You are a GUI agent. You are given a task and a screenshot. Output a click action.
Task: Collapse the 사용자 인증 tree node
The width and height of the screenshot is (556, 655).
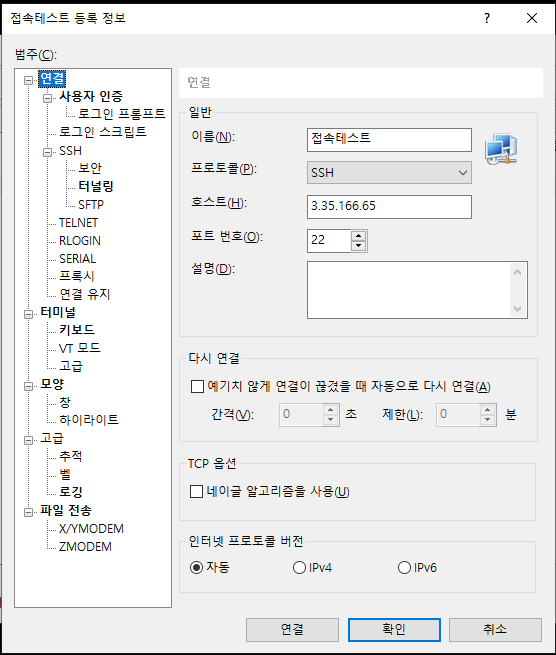pyautogui.click(x=48, y=98)
